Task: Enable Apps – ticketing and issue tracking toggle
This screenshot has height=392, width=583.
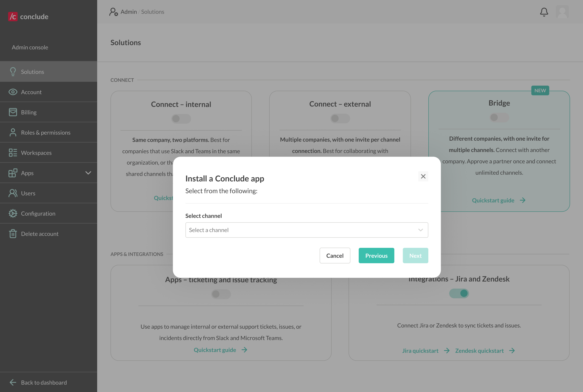Action: (221, 294)
